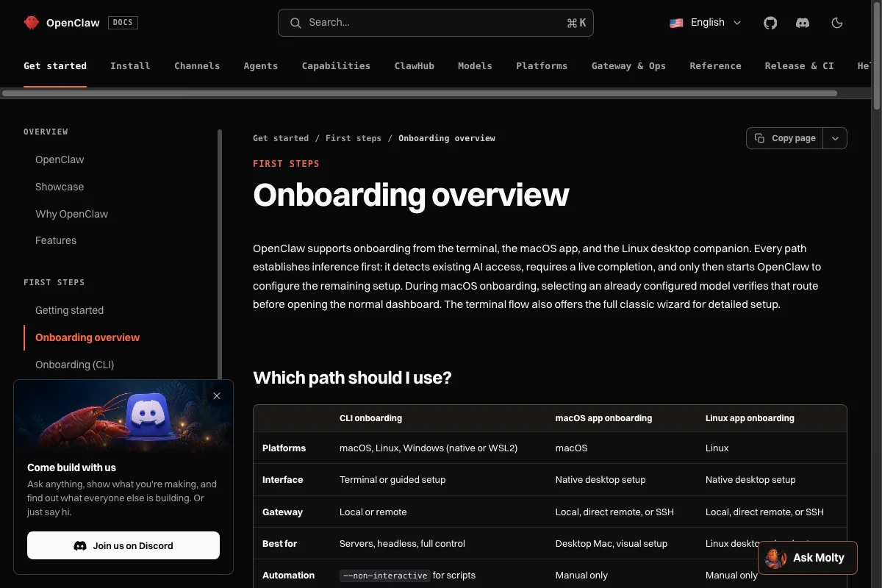
Task: Click the copy icon in Copy page button
Action: point(760,138)
